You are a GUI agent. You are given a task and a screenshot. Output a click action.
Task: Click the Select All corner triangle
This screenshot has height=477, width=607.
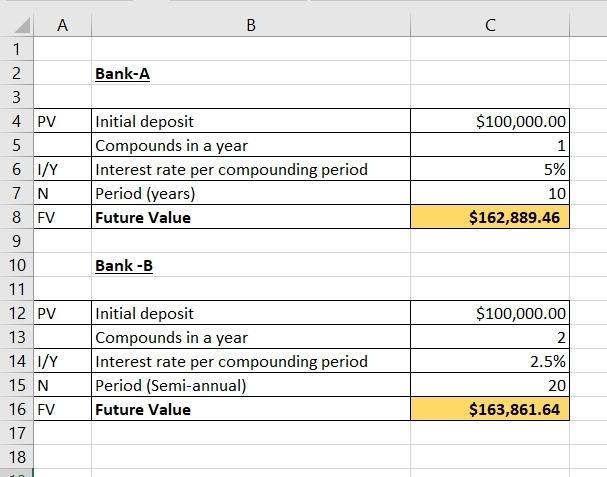[x=22, y=26]
